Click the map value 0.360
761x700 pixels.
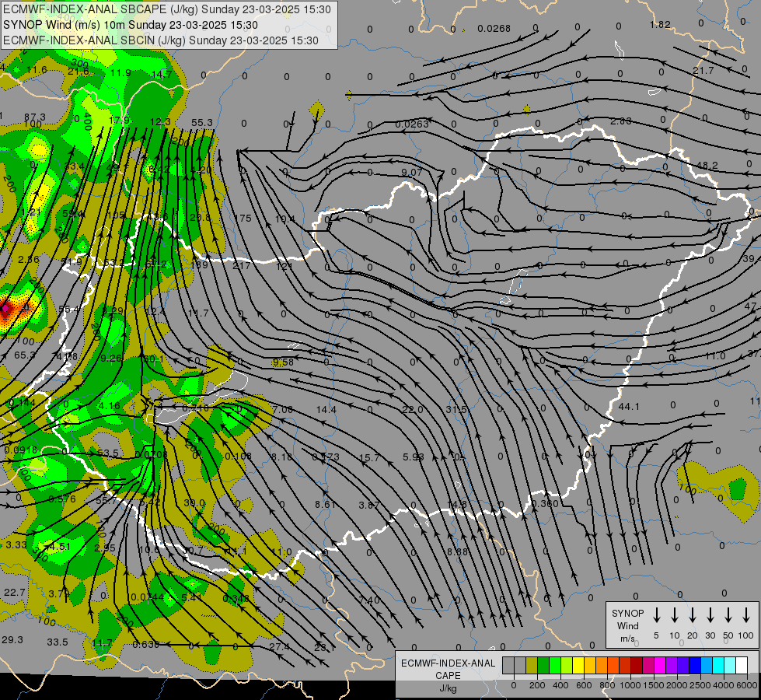(x=545, y=504)
